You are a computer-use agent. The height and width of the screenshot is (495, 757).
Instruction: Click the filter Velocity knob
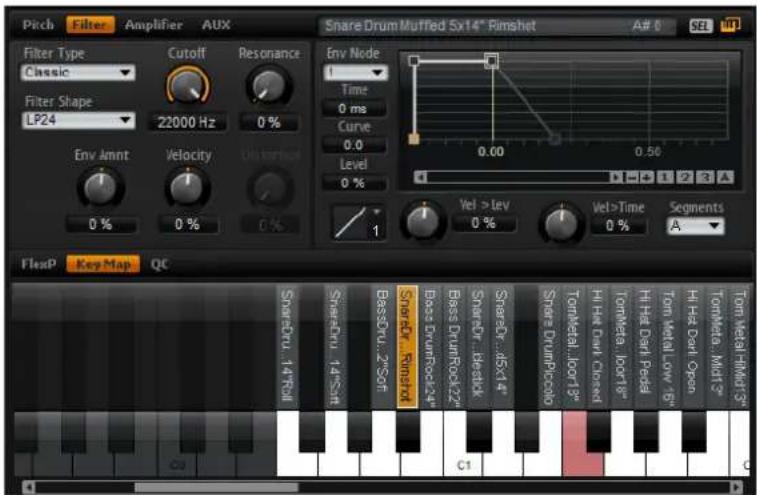(187, 187)
